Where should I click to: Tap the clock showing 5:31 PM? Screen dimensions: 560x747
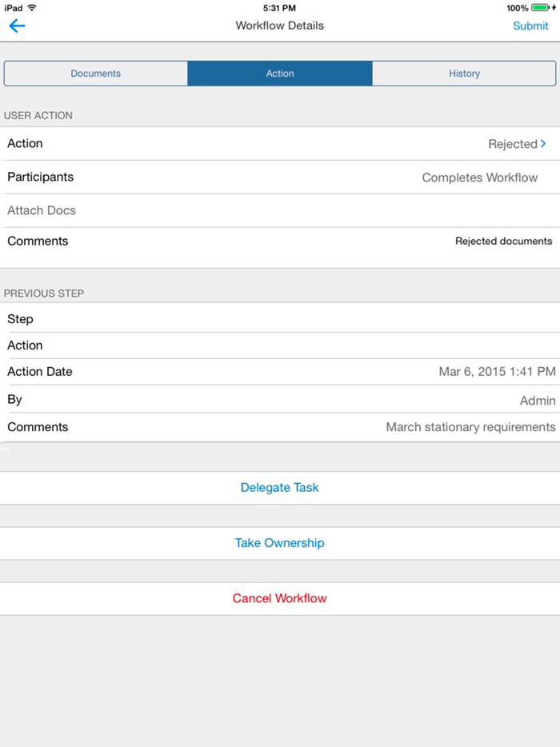279,7
